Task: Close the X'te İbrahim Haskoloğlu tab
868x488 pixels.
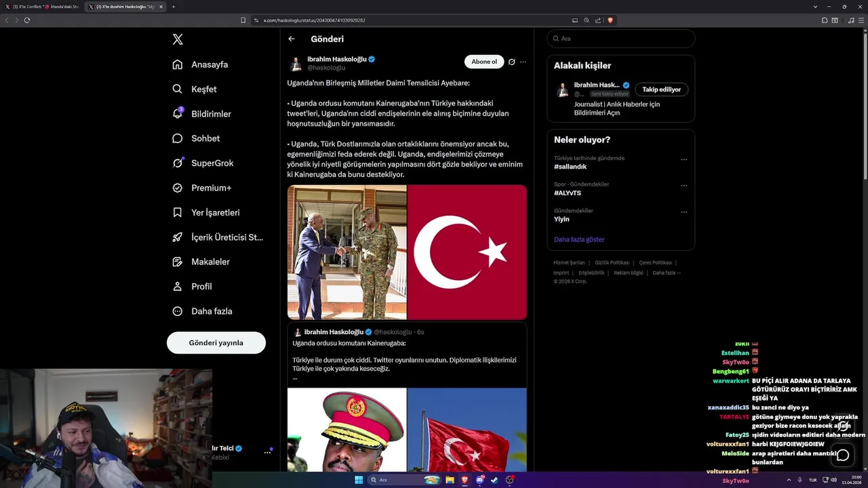Action: point(161,7)
